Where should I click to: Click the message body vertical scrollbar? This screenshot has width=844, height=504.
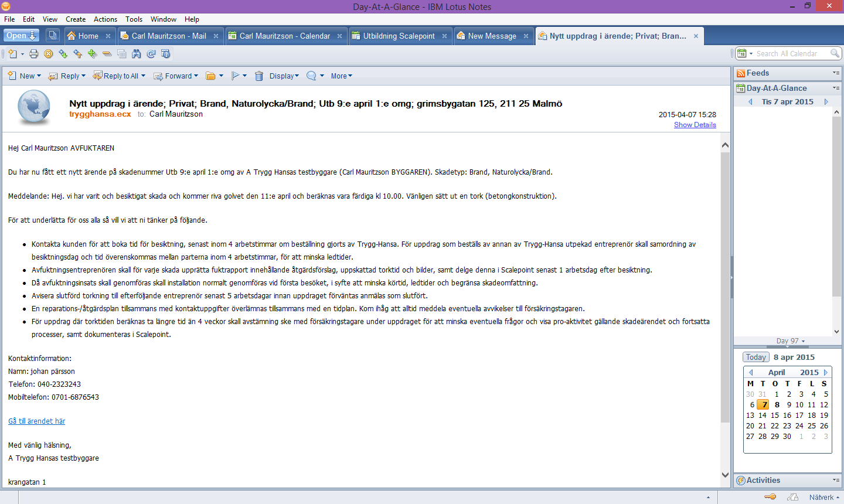pyautogui.click(x=725, y=287)
